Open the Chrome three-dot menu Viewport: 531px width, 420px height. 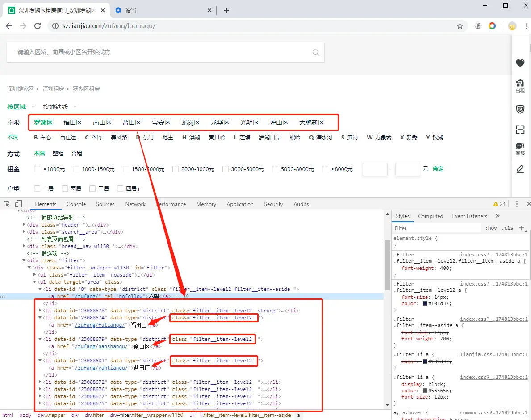[527, 26]
